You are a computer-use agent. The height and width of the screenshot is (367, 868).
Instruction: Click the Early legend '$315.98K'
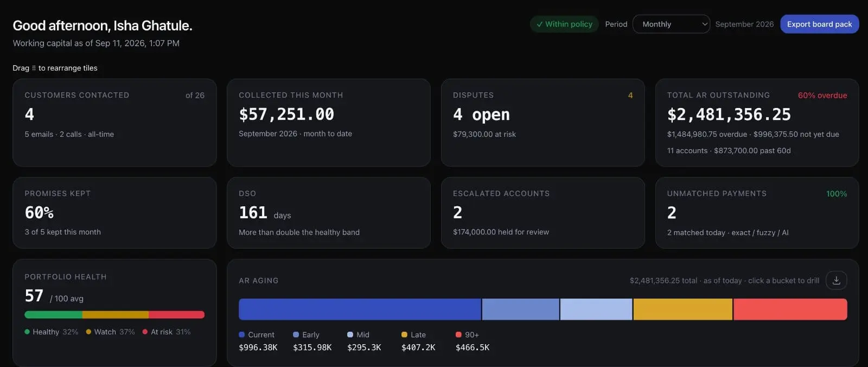[312, 347]
